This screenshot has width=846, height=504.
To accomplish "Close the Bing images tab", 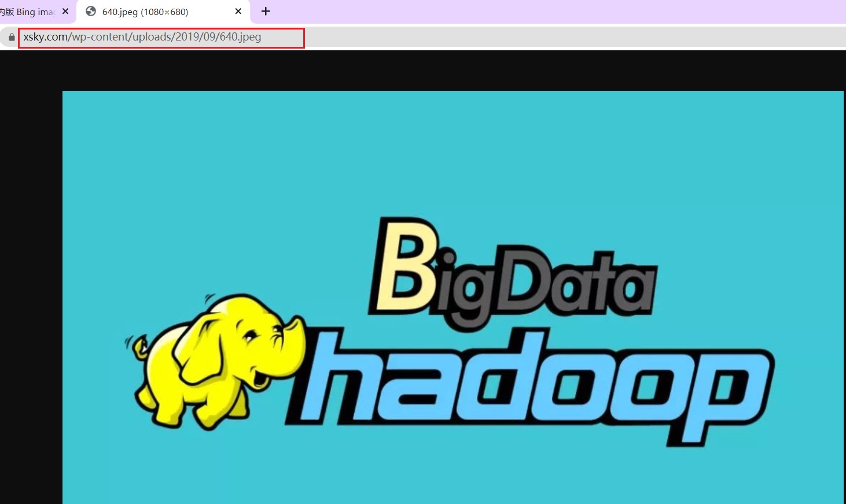I will coord(65,11).
